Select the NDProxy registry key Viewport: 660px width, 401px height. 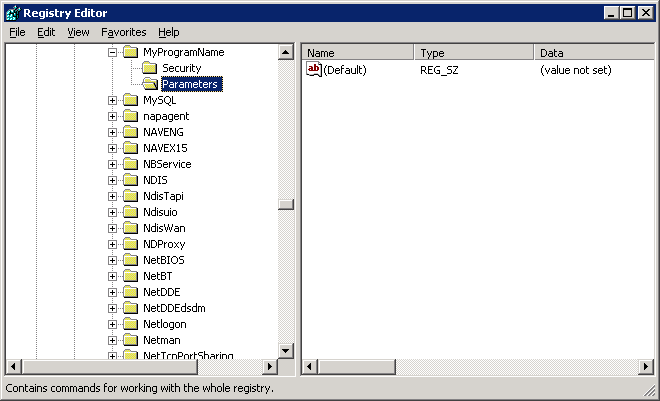pyautogui.click(x=164, y=244)
